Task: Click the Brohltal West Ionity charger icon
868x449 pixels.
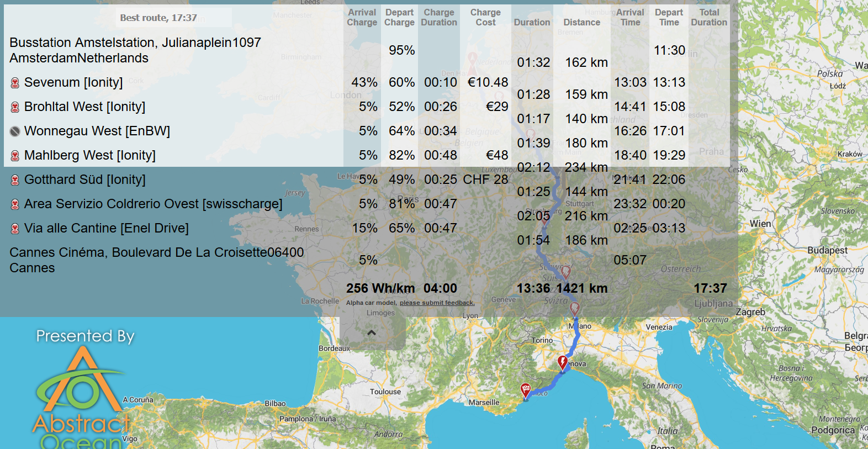Action: point(15,107)
